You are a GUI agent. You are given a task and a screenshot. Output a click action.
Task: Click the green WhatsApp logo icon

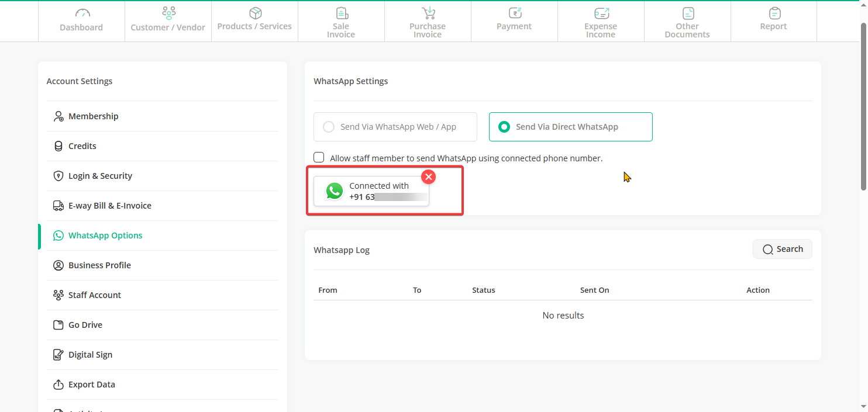tap(334, 191)
